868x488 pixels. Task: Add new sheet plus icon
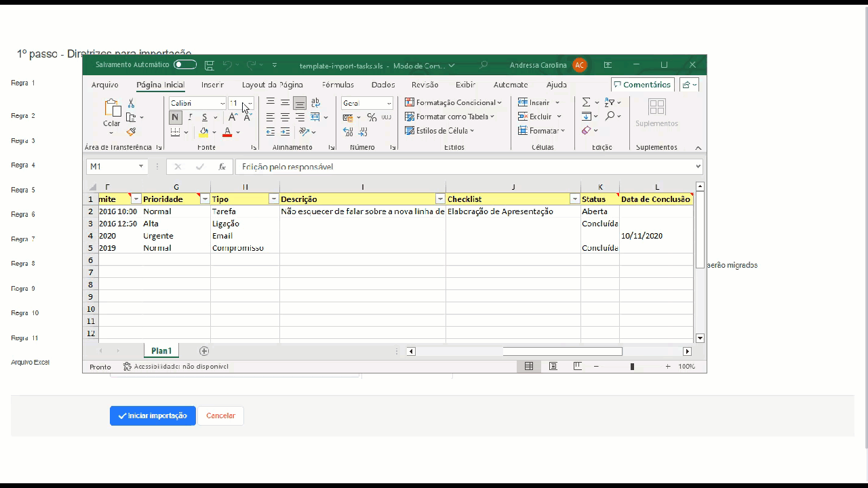coord(204,351)
